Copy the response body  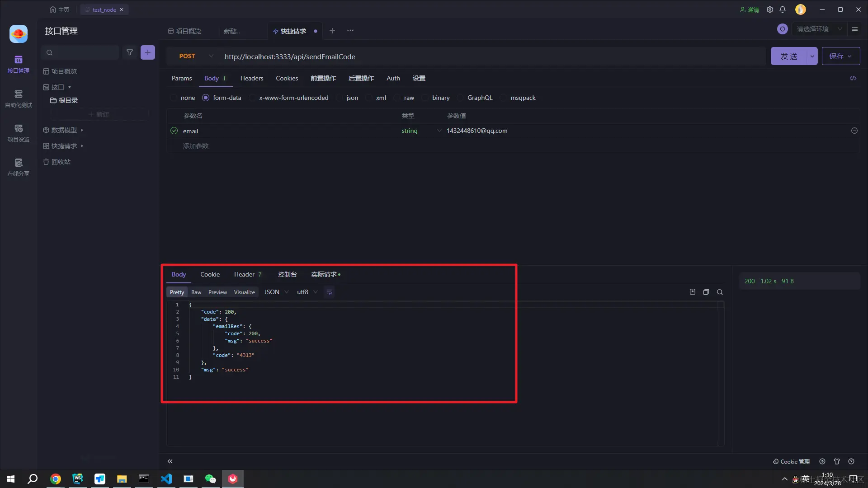[x=706, y=292]
